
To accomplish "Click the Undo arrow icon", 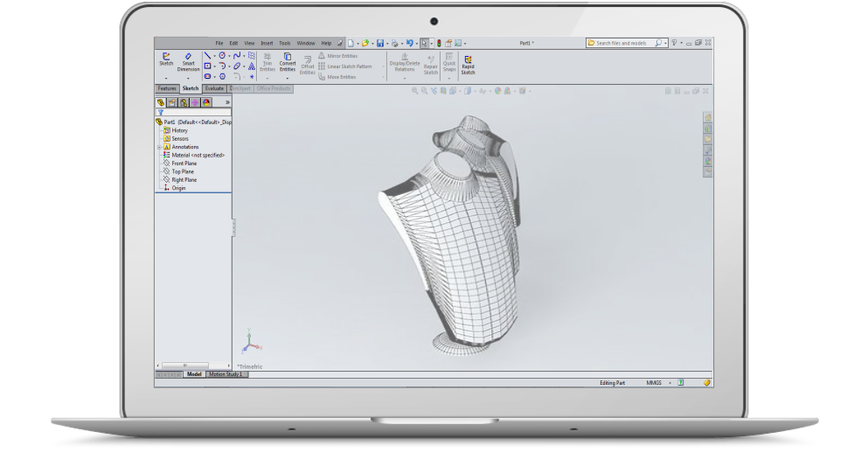I will pyautogui.click(x=410, y=43).
